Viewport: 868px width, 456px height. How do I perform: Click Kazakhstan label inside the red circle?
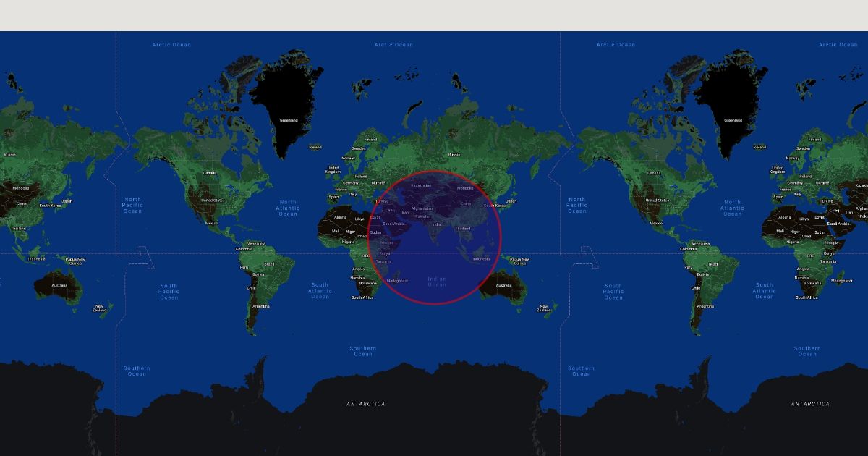pos(421,185)
